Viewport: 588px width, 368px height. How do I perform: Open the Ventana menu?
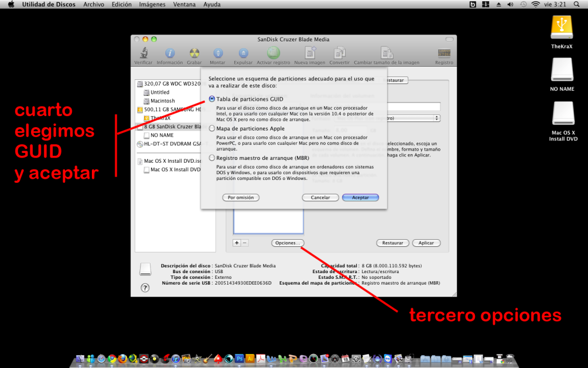pyautogui.click(x=184, y=5)
